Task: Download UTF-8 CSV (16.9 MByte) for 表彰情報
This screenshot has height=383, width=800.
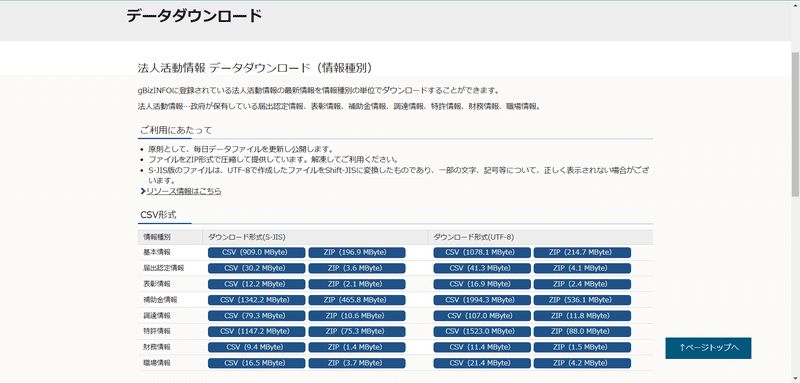Action: [x=482, y=284]
